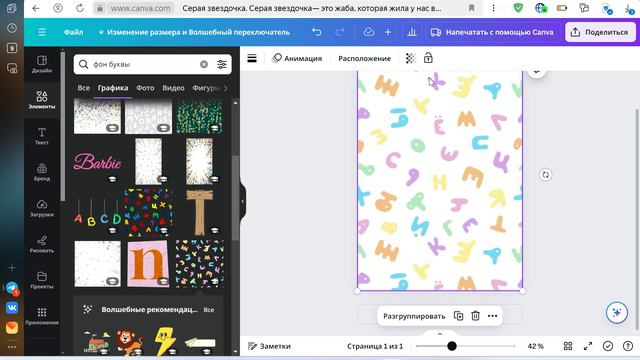Open analytics chart icon in header

[412, 32]
